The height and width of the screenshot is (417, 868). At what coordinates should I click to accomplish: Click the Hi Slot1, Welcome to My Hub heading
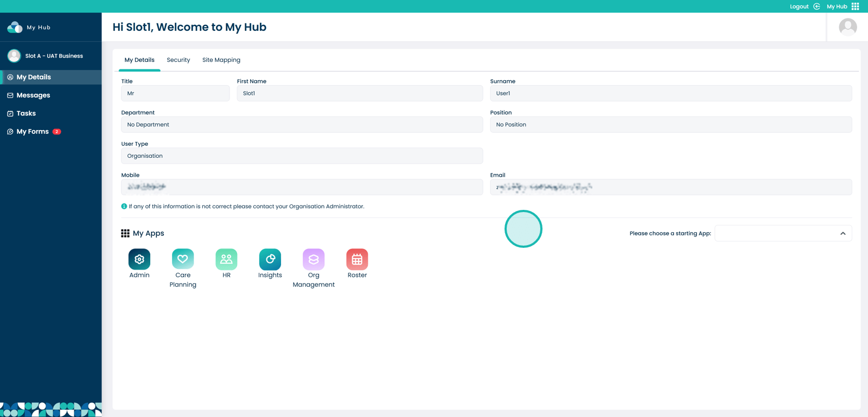[x=189, y=27]
